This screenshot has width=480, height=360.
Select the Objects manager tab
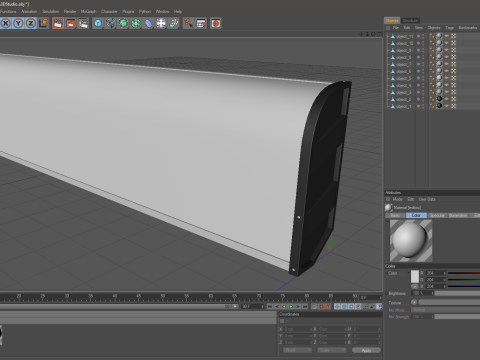pyautogui.click(x=392, y=21)
